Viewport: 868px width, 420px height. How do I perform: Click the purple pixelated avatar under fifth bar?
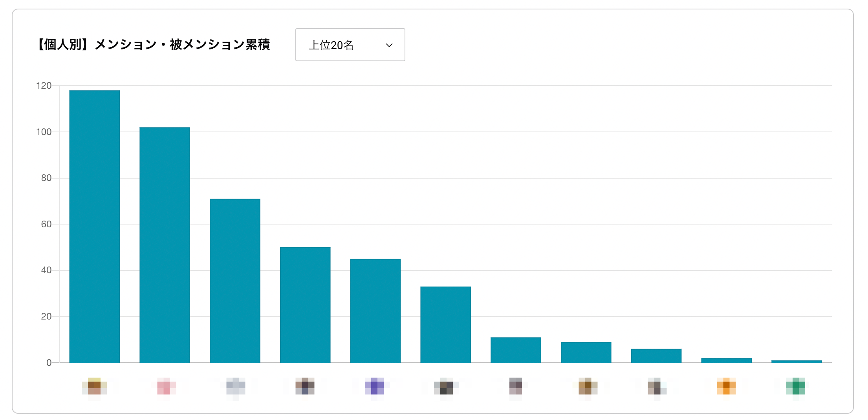(375, 387)
